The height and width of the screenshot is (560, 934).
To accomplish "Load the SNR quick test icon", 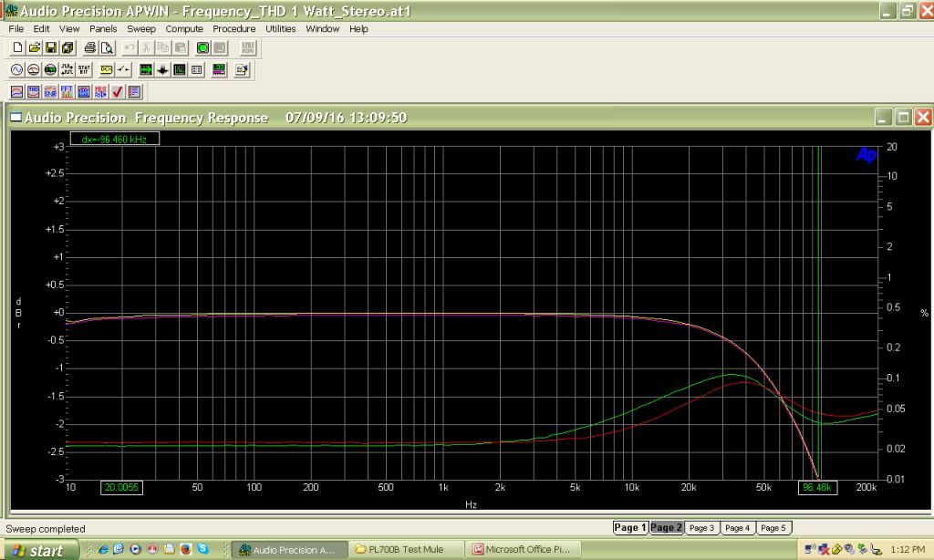I will [50, 92].
